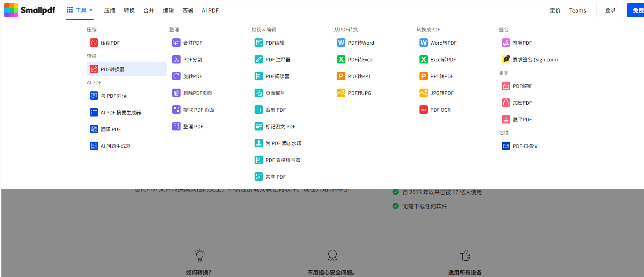Viewport: 644px width, 277px height.
Task: Open 与 PDF 对话 menu item
Action: tap(114, 96)
